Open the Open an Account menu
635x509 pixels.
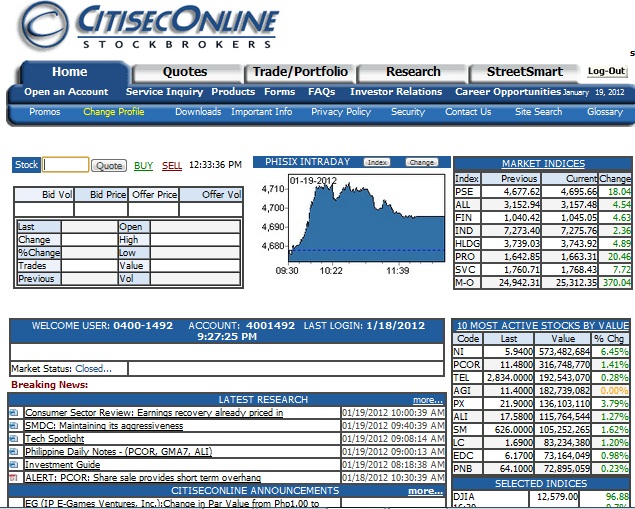(66, 92)
